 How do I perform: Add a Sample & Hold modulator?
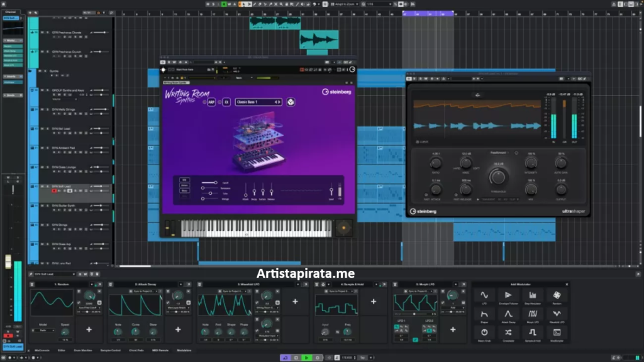pos(532,332)
